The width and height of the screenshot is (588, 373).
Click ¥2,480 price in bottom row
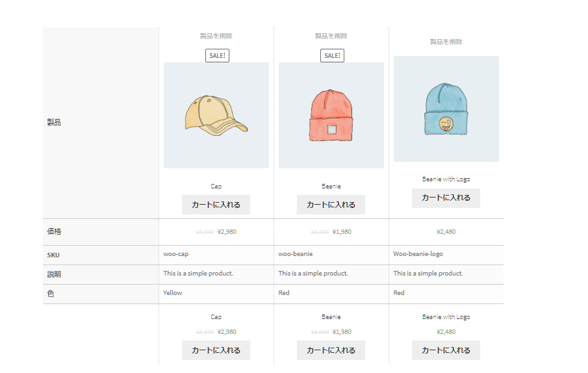[446, 332]
